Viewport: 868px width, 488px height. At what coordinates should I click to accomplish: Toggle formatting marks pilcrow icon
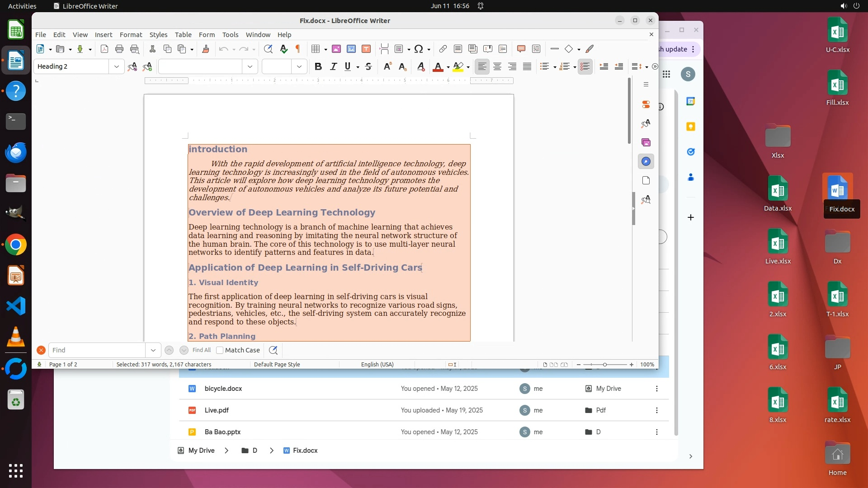pyautogui.click(x=298, y=49)
